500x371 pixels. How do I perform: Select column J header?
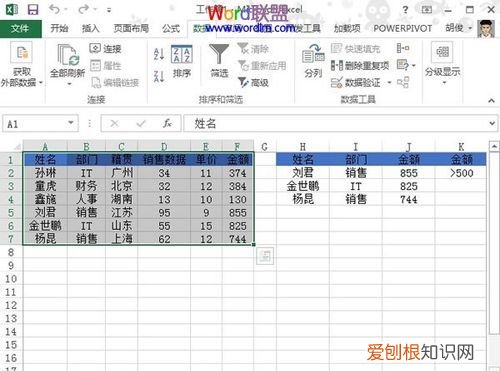point(408,147)
